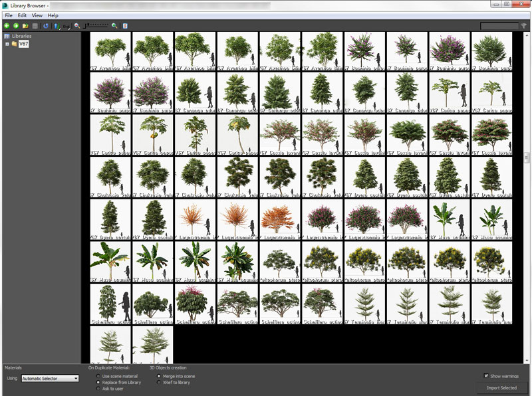
Task: Click the search input field
Action: (499, 26)
